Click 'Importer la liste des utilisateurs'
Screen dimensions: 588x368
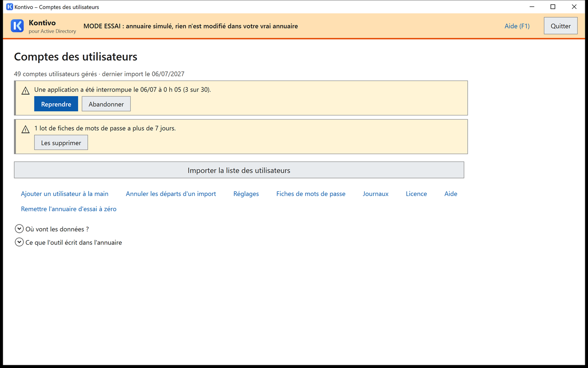click(x=239, y=170)
